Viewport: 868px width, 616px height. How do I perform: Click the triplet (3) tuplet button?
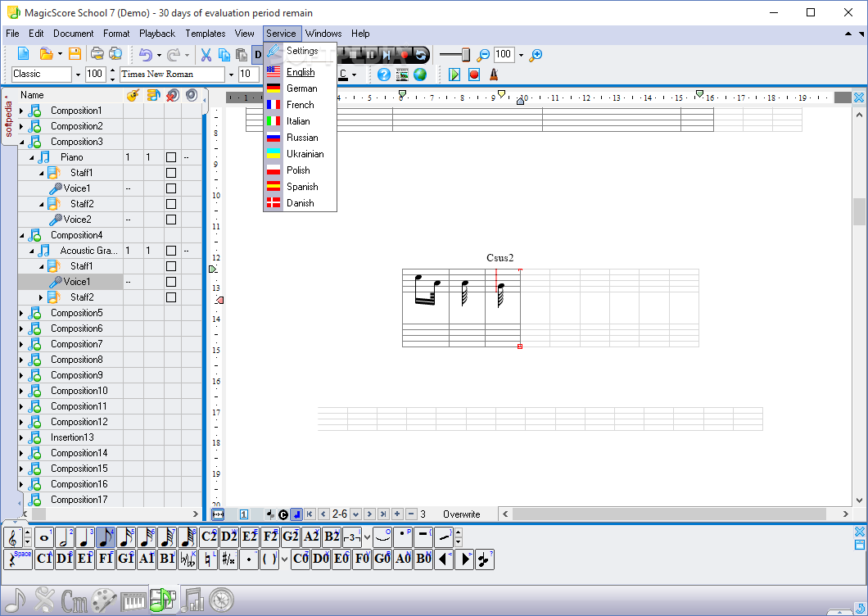[x=352, y=537]
